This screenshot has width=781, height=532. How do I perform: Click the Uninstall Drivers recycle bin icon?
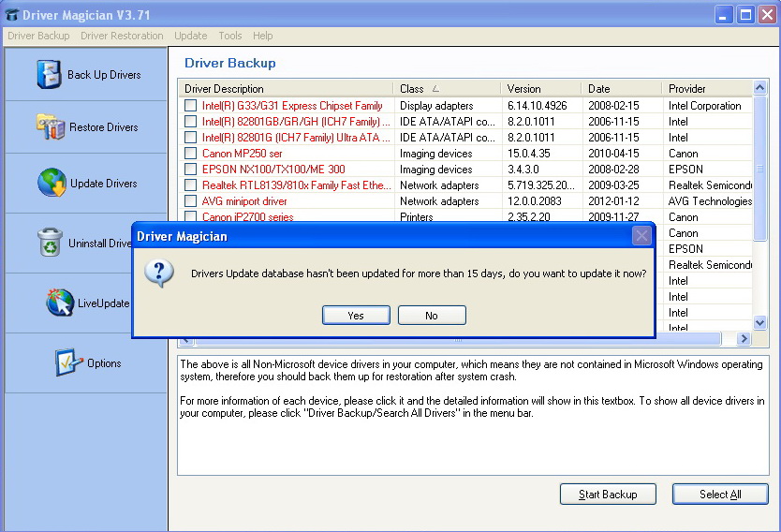[x=50, y=243]
